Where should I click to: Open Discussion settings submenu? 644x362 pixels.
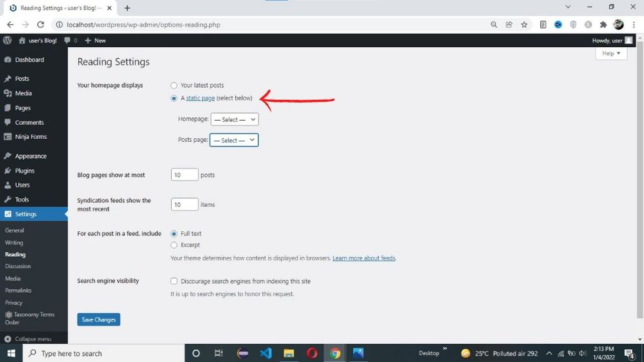pyautogui.click(x=18, y=266)
